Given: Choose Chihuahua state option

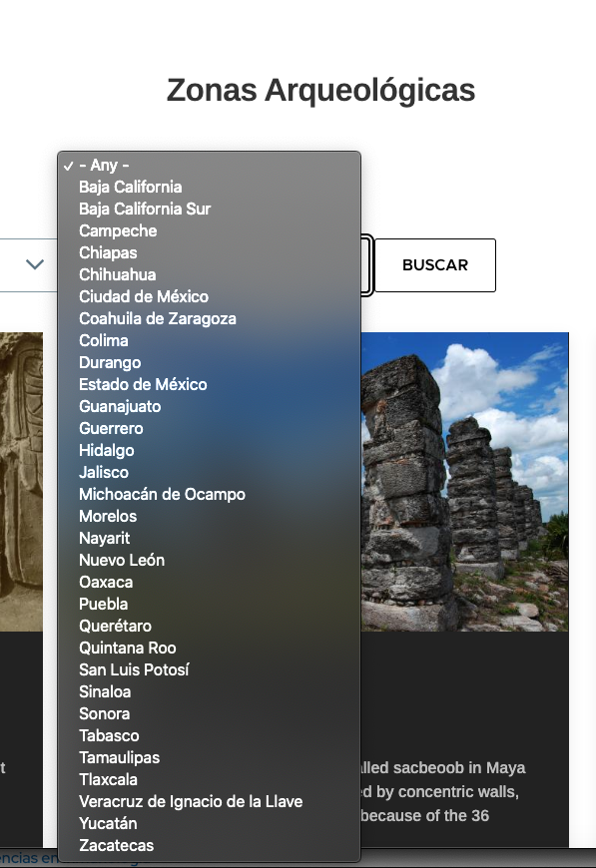Looking at the screenshot, I should [210, 274].
